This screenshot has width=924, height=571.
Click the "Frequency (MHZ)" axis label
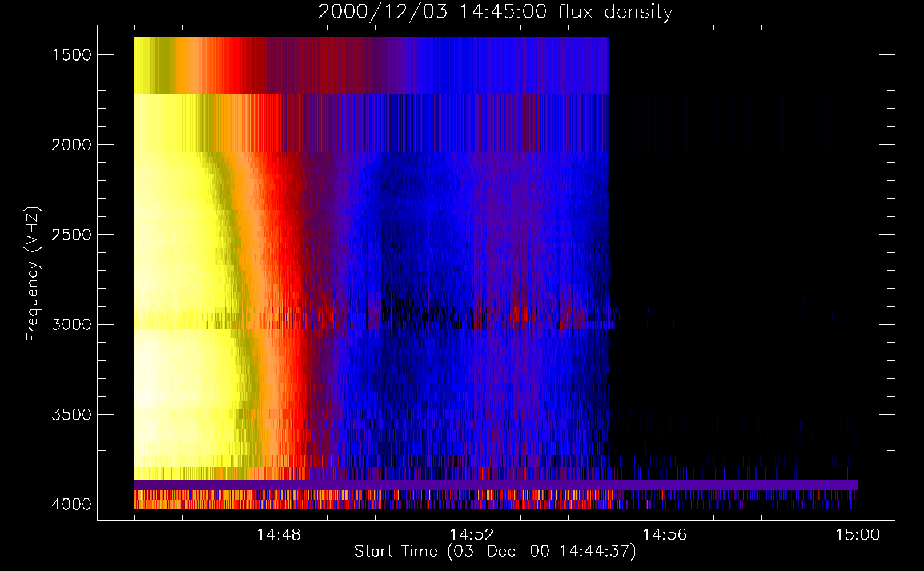(33, 274)
